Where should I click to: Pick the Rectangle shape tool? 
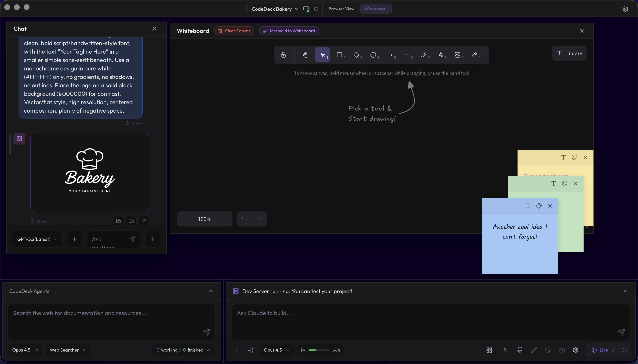click(340, 55)
